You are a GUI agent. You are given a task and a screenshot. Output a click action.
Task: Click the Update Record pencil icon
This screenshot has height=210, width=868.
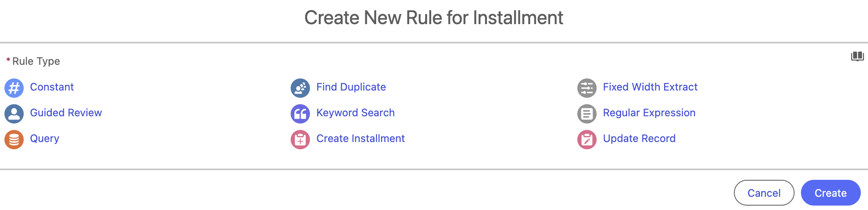(587, 139)
